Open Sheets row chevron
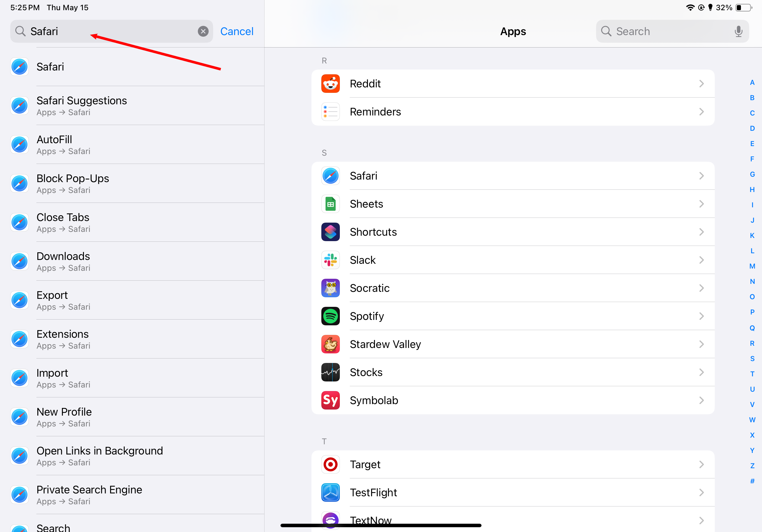The width and height of the screenshot is (762, 532). 701,204
